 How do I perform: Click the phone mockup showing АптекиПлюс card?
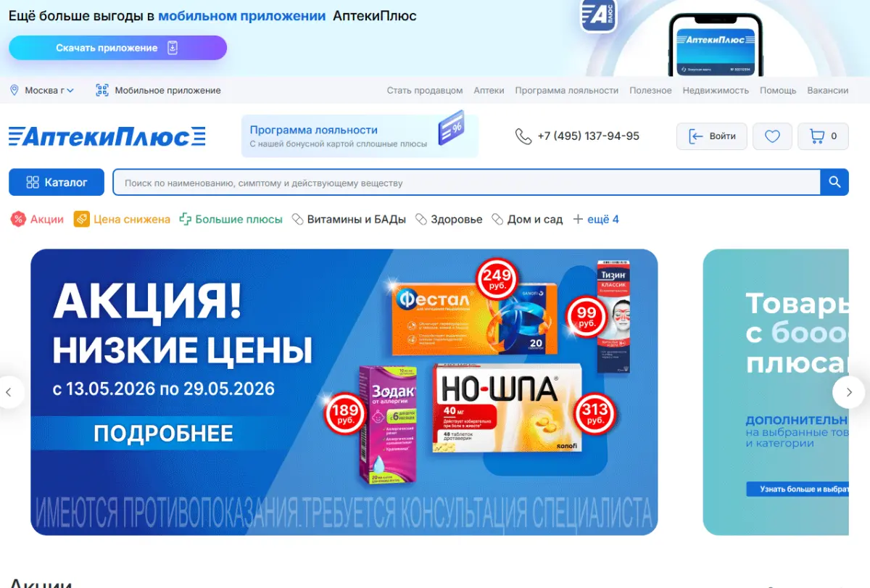pyautogui.click(x=715, y=45)
